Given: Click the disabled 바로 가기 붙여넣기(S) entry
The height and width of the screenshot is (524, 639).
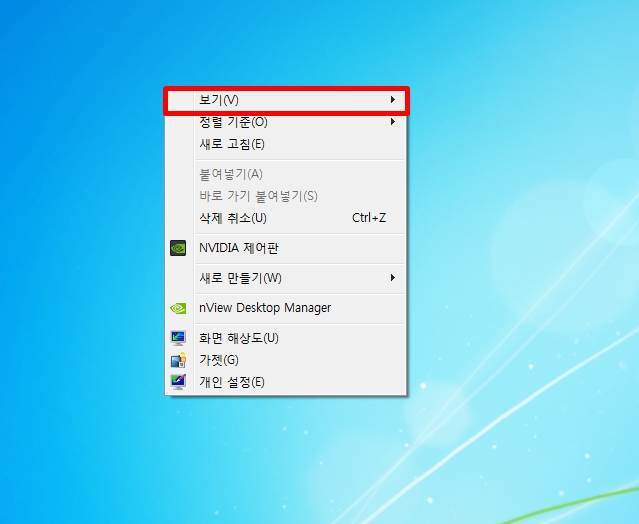Looking at the screenshot, I should click(x=286, y=196).
